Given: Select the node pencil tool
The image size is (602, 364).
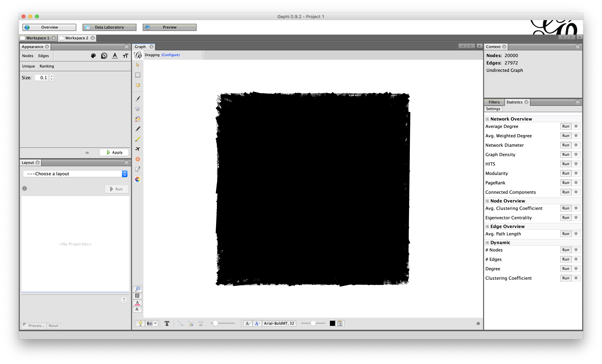Looking at the screenshot, I should click(x=138, y=129).
